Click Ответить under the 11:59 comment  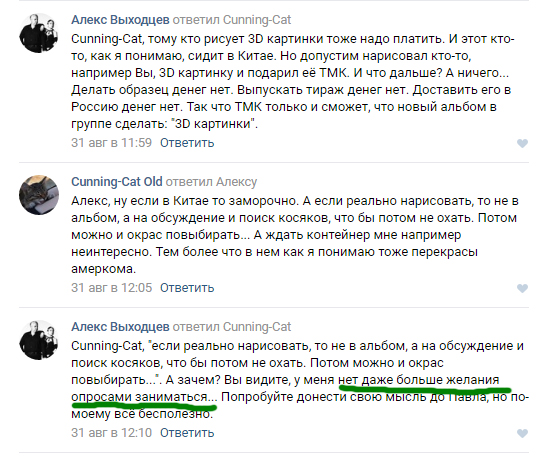(x=187, y=143)
